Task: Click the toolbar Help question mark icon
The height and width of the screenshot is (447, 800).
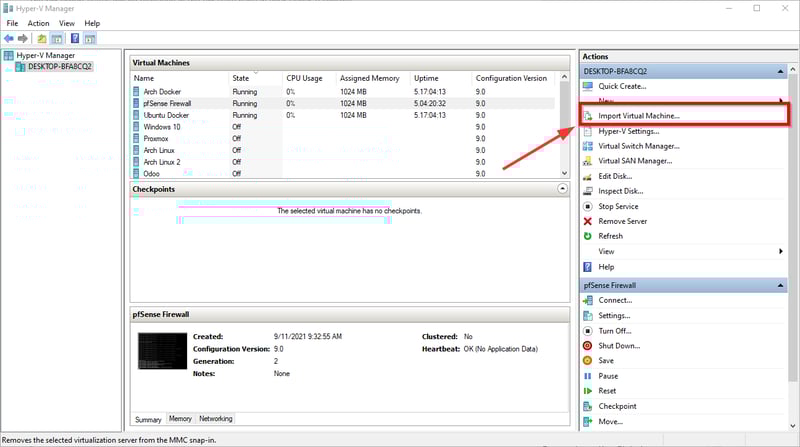Action: click(x=73, y=38)
